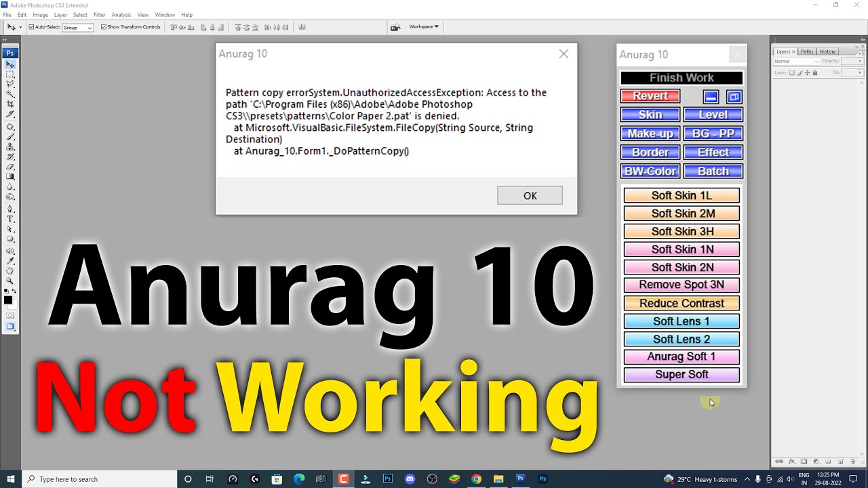Select the Pen tool
The height and width of the screenshot is (488, 868).
pyautogui.click(x=10, y=209)
